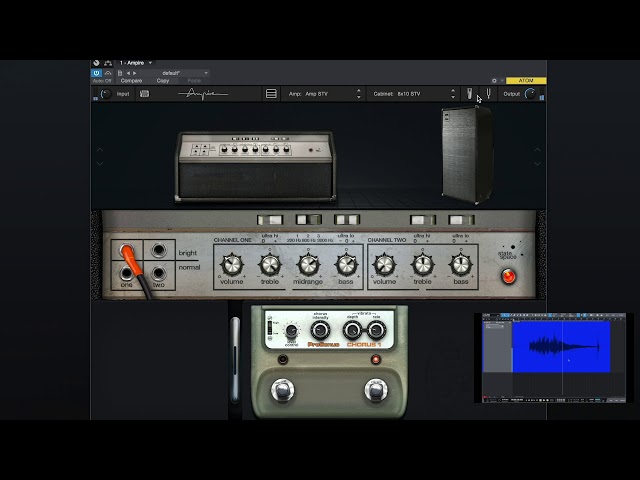Click the sidechain routing icon beside 1 - Ampire

point(108,63)
